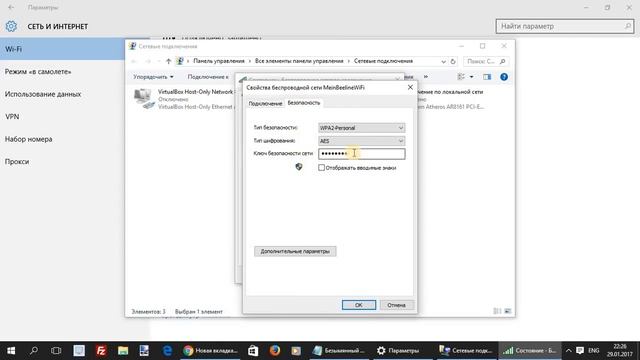
Task: Click 'Подключение к' toolbar button
Action: pyautogui.click(x=208, y=77)
